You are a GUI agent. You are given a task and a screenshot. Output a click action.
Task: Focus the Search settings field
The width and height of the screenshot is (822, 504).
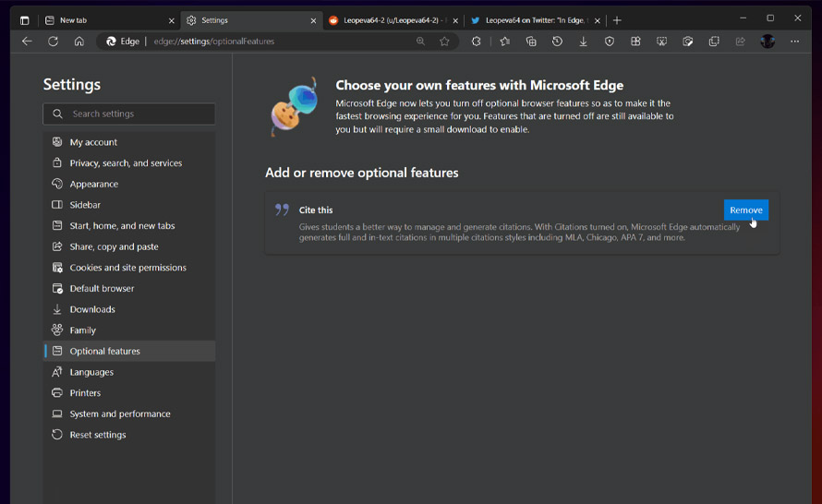click(x=129, y=114)
